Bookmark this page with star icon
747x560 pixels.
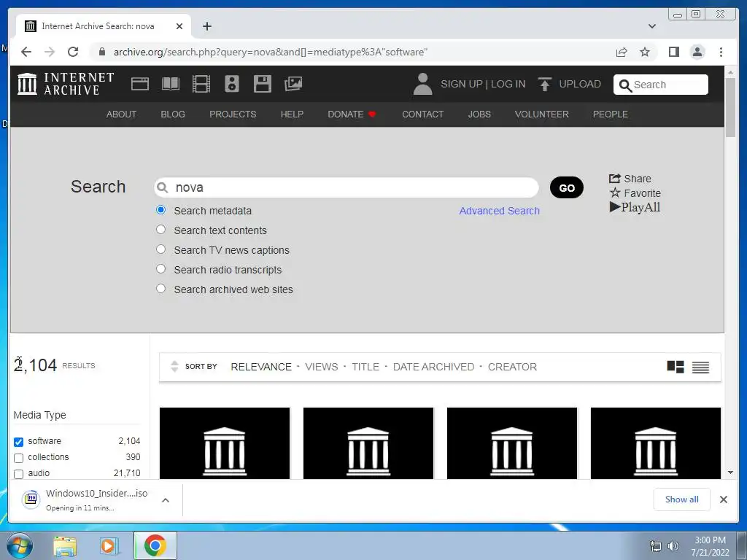645,52
